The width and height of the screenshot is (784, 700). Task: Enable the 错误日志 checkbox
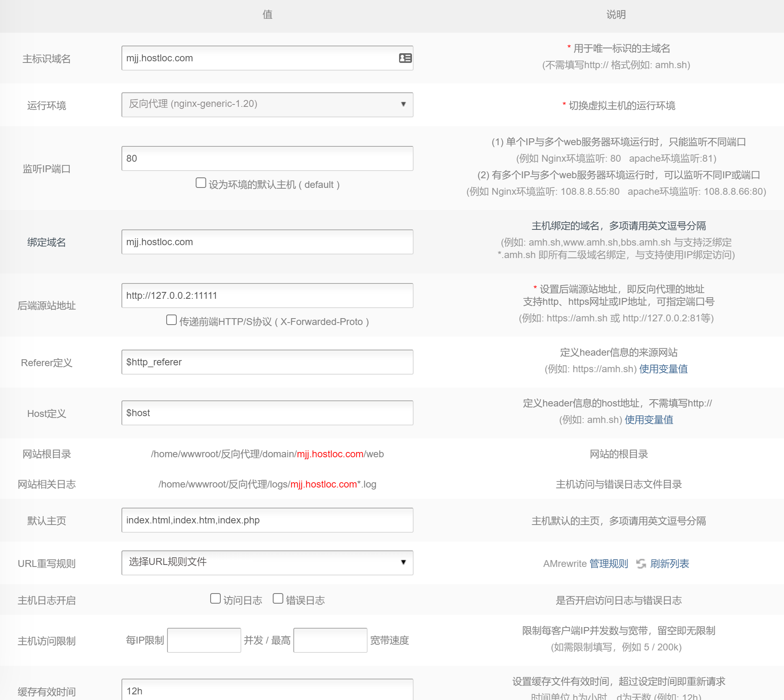click(x=278, y=598)
